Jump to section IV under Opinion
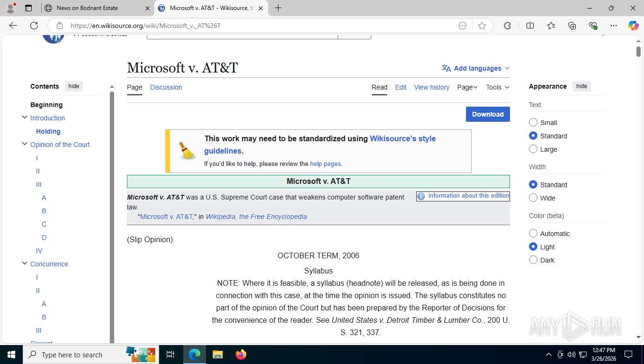This screenshot has height=364, width=644. click(39, 251)
